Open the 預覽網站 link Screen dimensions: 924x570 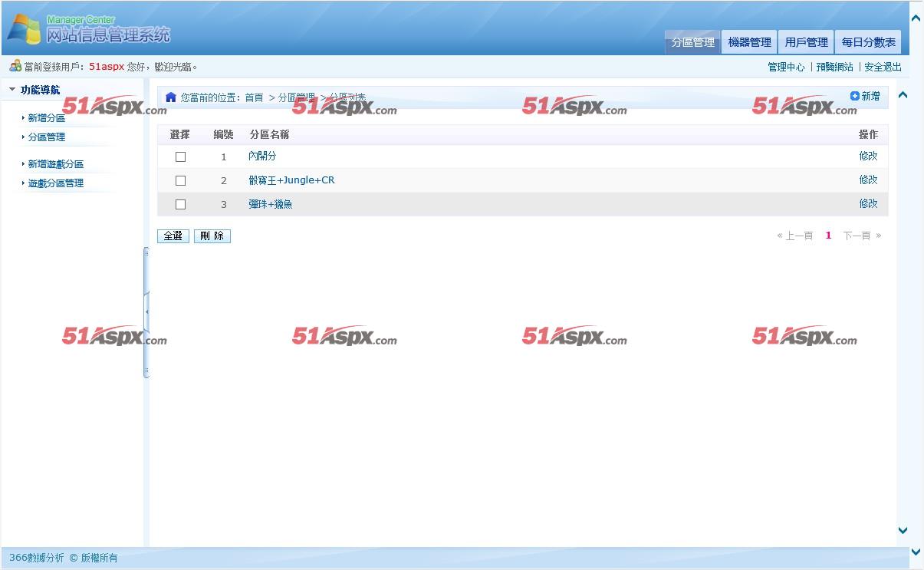coord(834,67)
